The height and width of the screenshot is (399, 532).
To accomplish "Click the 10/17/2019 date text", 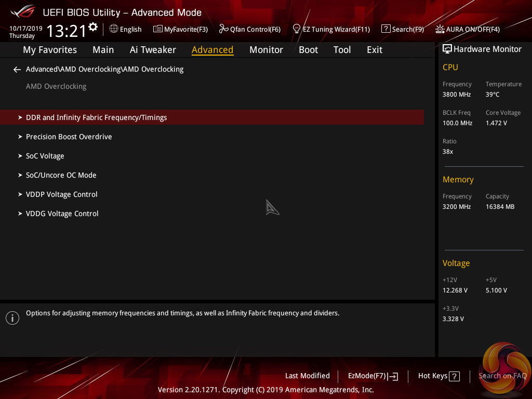I will tap(26, 29).
